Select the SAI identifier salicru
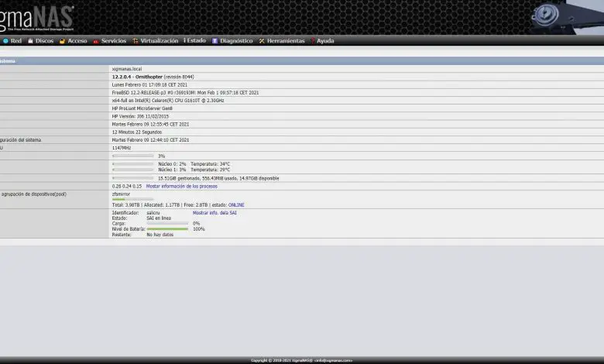 tap(153, 213)
